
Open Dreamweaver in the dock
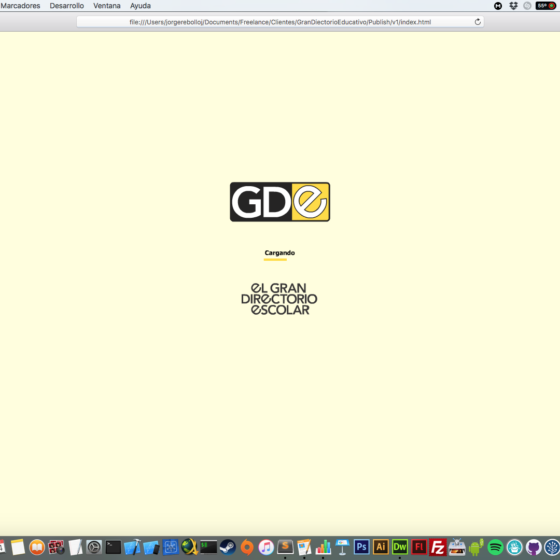400,547
